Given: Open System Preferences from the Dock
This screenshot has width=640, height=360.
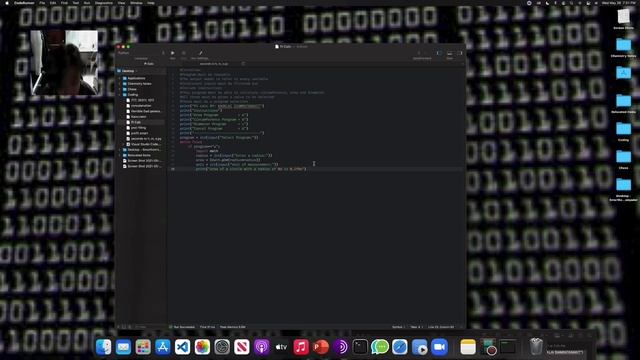Looking at the screenshot, I should point(222,347).
